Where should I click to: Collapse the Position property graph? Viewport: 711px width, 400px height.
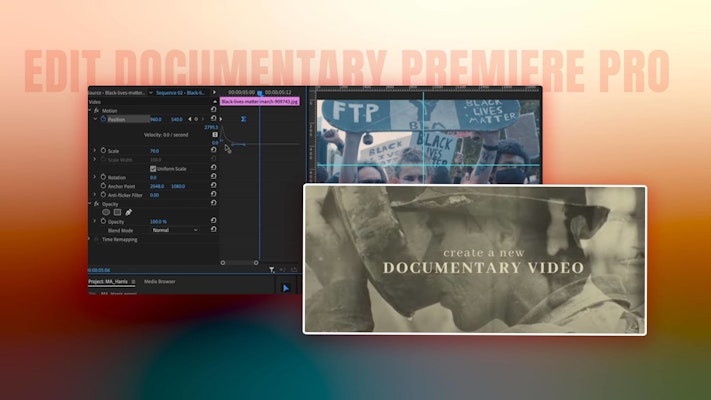pos(95,119)
